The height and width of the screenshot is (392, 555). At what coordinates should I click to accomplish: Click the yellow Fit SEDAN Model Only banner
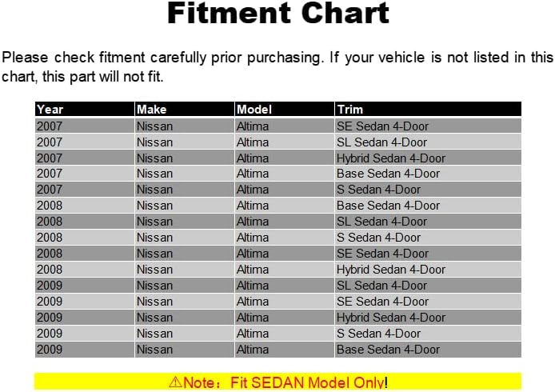(277, 382)
